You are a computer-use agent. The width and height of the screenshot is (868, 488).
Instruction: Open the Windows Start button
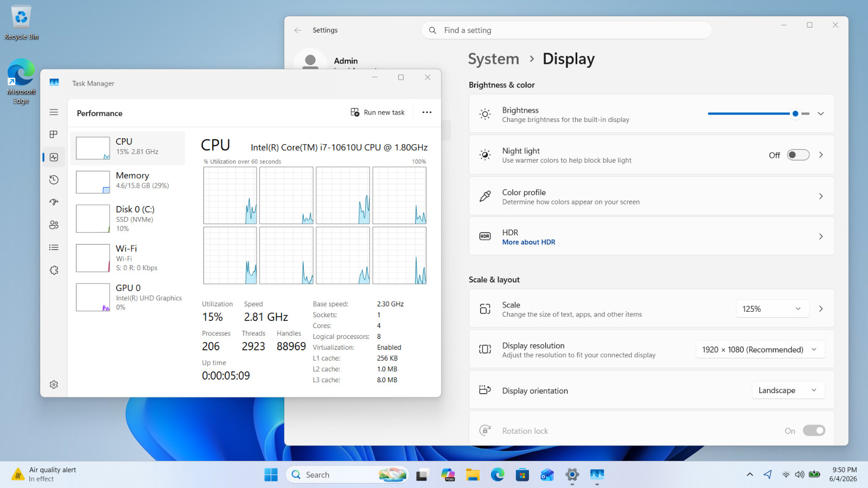[x=271, y=475]
